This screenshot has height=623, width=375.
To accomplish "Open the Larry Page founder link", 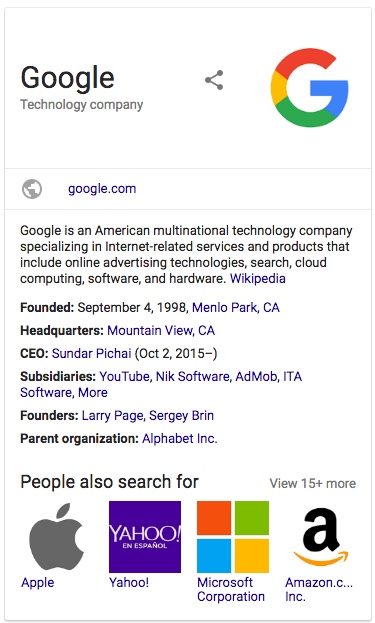I will pyautogui.click(x=112, y=416).
